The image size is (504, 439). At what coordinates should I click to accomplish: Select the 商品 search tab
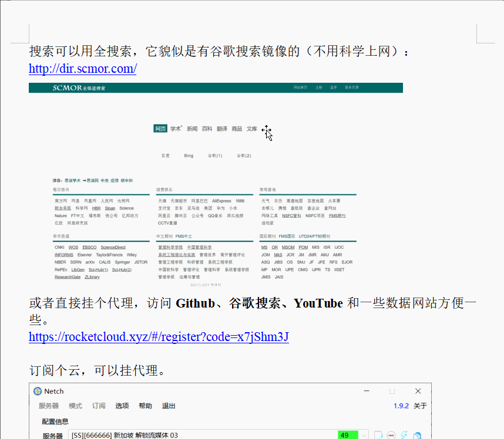(237, 129)
